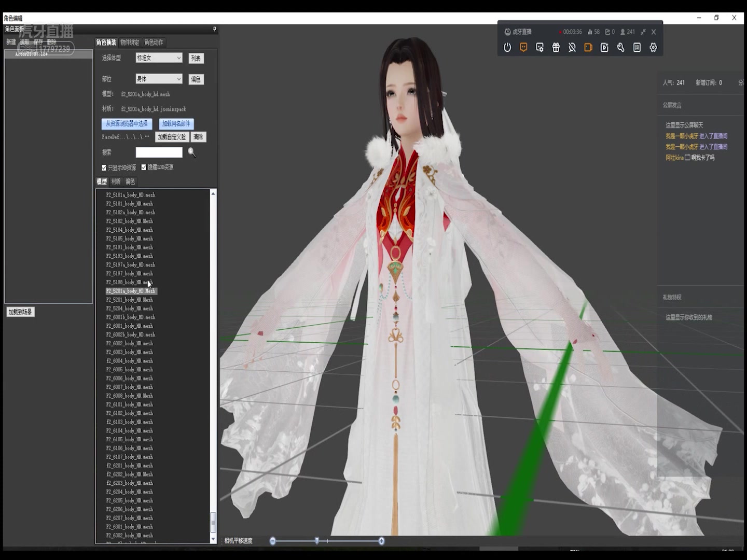Close the Huya live overlay with X
Screen dimensions: 747x560
[654, 32]
